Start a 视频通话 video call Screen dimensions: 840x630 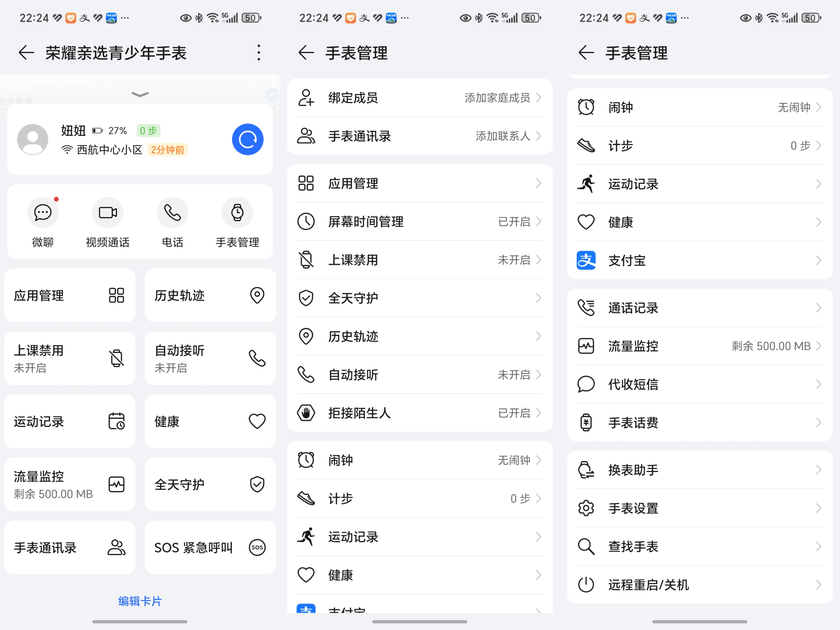[108, 212]
